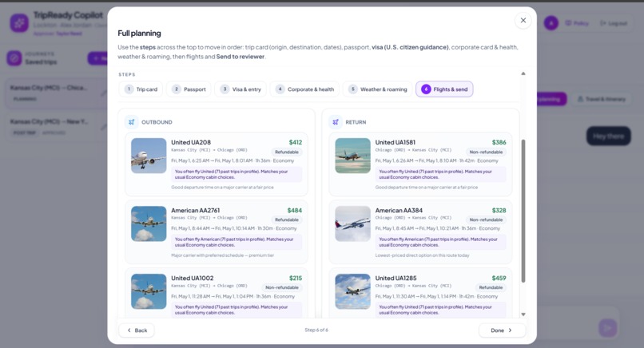Click Log out in background header

click(x=614, y=23)
